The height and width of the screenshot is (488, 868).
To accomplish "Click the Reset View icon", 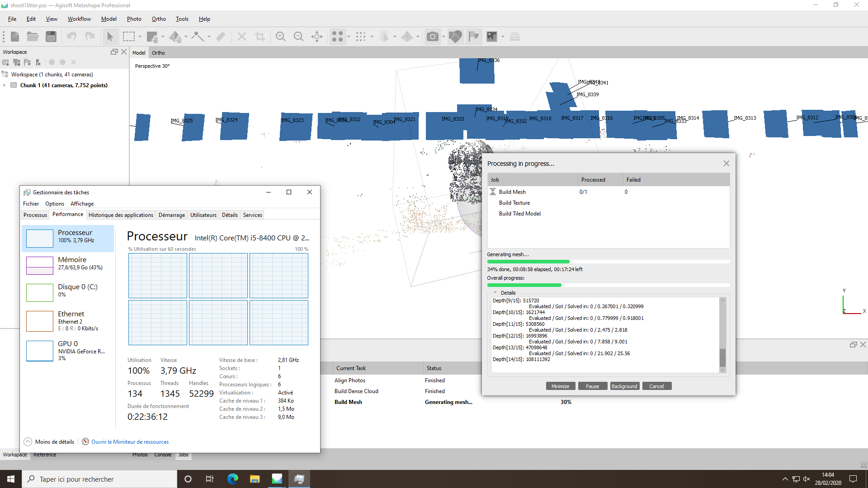I will (x=317, y=37).
